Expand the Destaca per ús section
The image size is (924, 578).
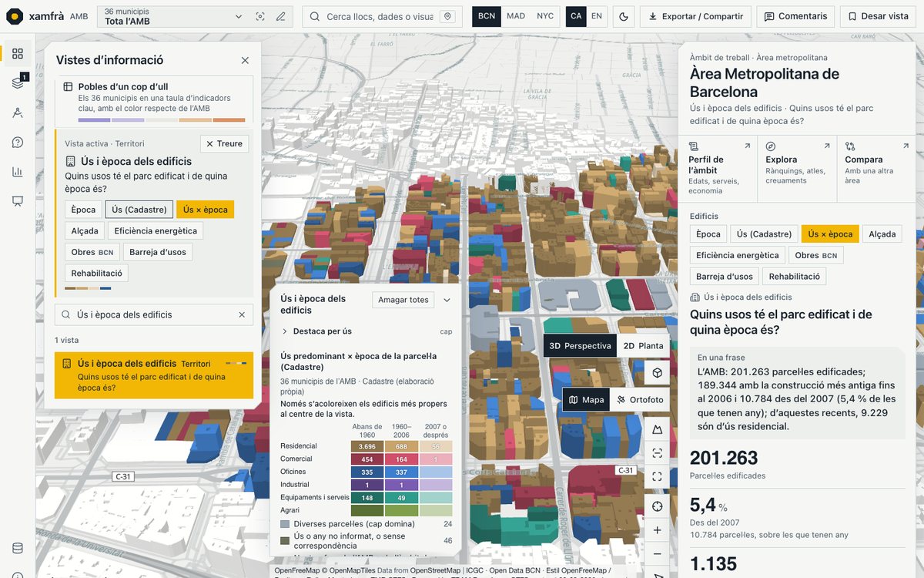[316, 331]
